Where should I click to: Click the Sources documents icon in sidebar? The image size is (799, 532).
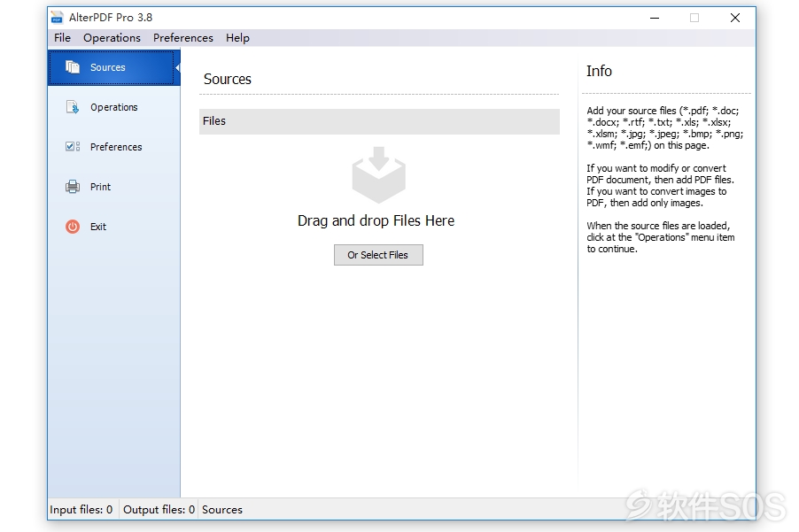click(73, 67)
